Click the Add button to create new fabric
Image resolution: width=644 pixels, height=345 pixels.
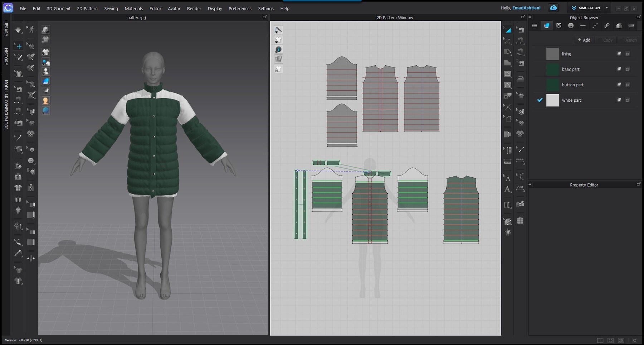click(x=584, y=40)
